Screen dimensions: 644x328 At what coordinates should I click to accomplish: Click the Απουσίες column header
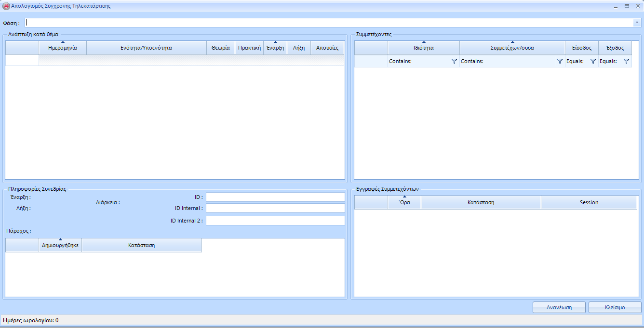[327, 48]
